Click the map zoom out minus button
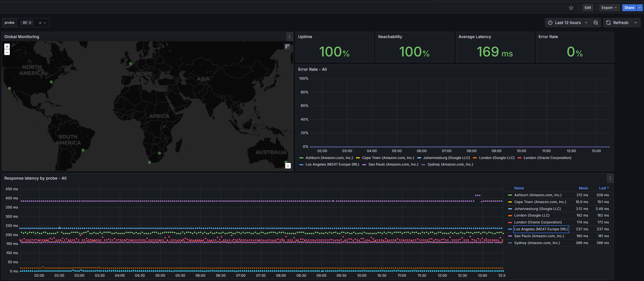The height and width of the screenshot is (281, 644). tap(7, 52)
